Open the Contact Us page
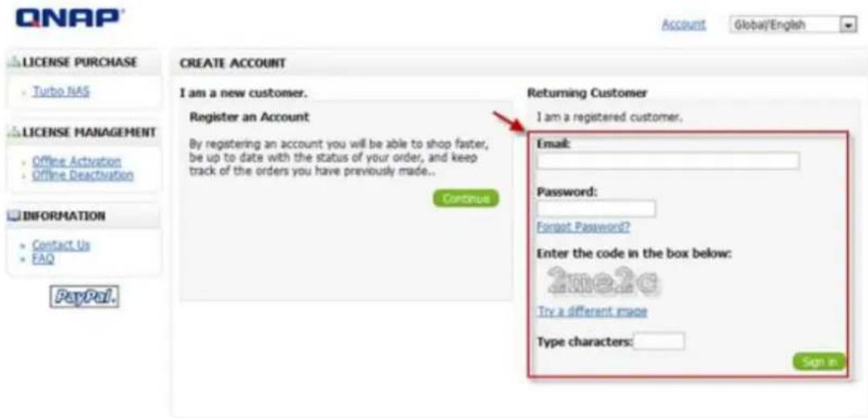 click(61, 245)
